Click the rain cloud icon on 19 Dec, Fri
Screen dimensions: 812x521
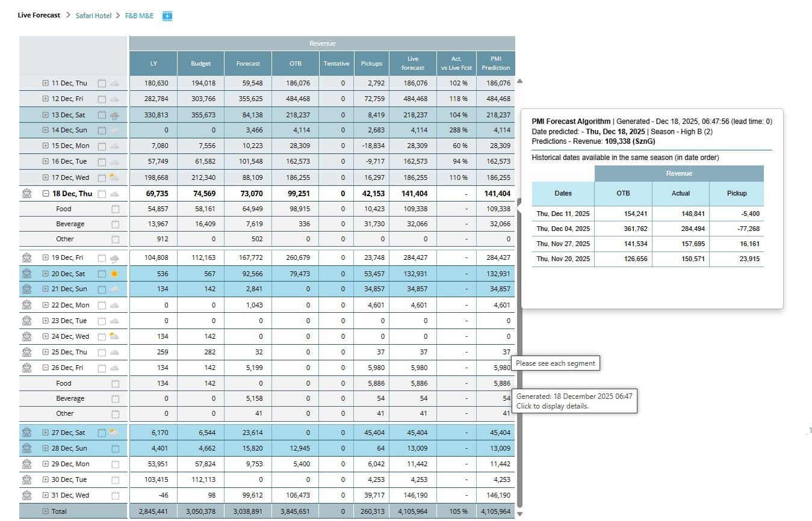114,258
